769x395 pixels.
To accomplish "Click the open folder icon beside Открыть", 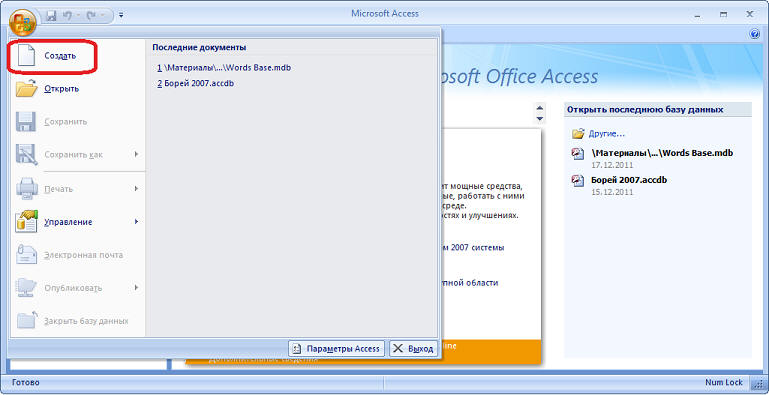I will pos(26,88).
